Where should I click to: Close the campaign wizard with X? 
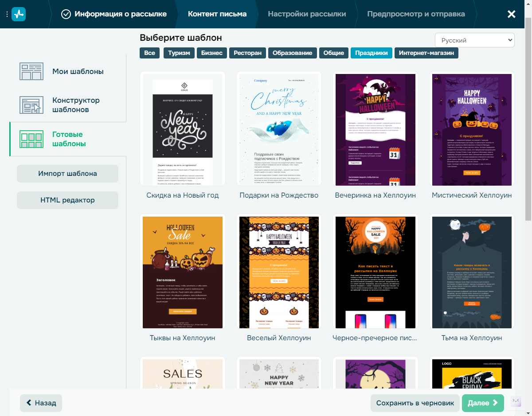tap(512, 14)
